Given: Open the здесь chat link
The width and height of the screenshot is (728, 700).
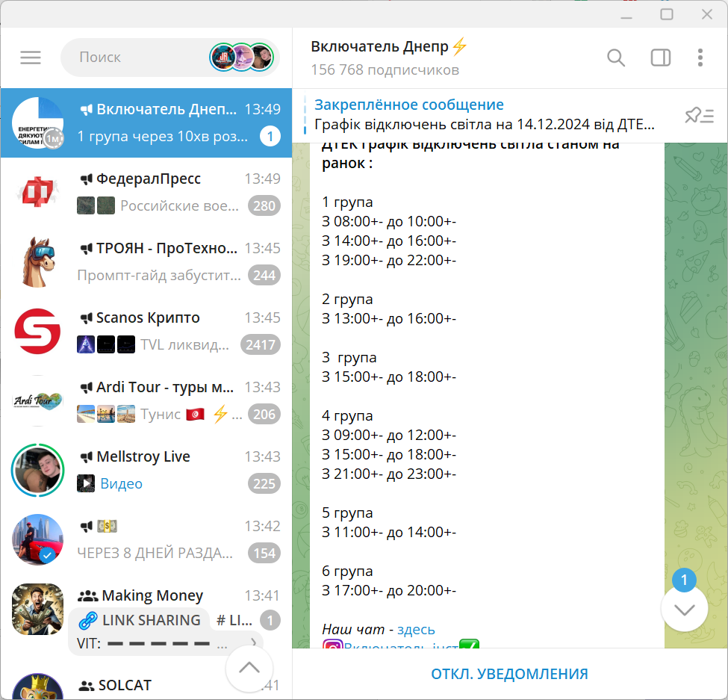Looking at the screenshot, I should tap(416, 629).
